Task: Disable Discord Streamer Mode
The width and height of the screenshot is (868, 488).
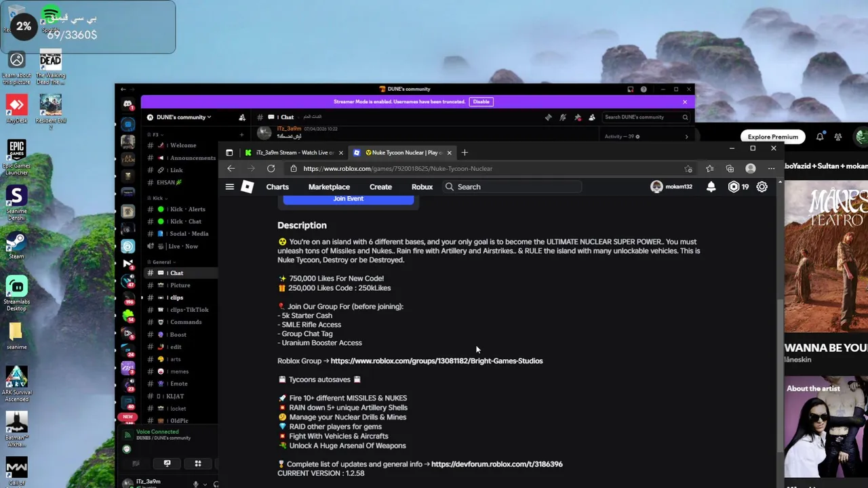Action: [x=481, y=102]
